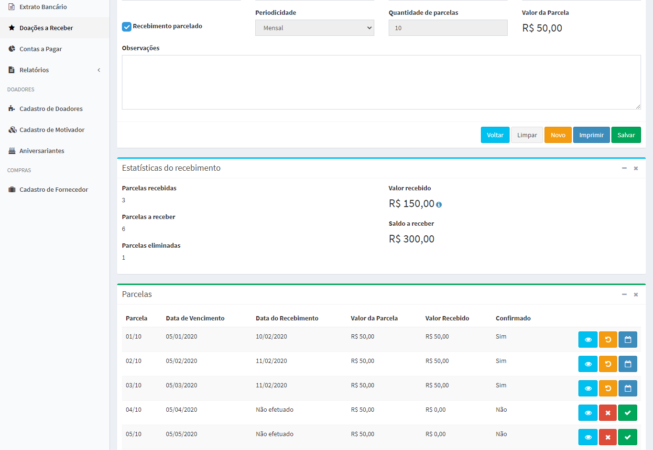Click the calendar icon for parcela 01/10
653x450 pixels.
click(628, 338)
